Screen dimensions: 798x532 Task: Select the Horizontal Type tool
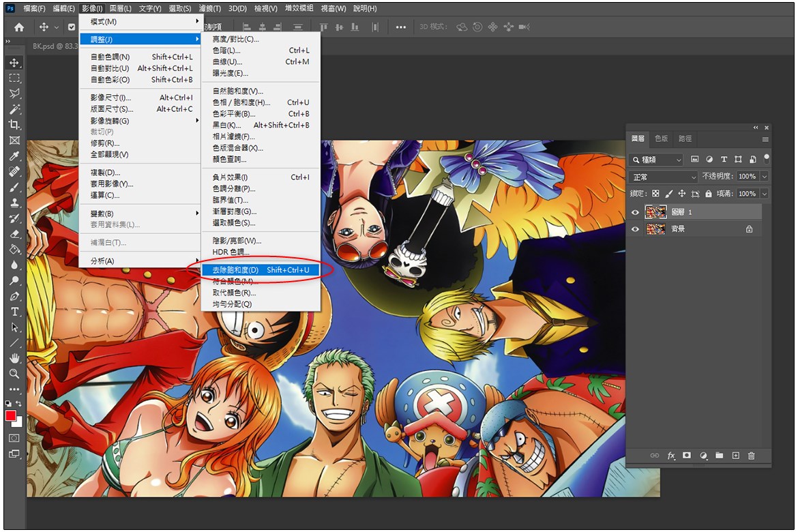(14, 312)
